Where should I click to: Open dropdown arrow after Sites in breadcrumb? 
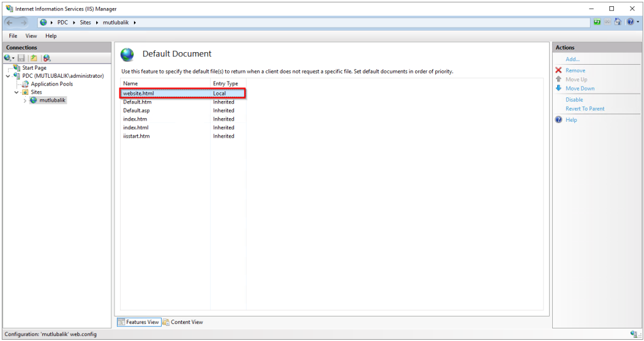pyautogui.click(x=97, y=23)
